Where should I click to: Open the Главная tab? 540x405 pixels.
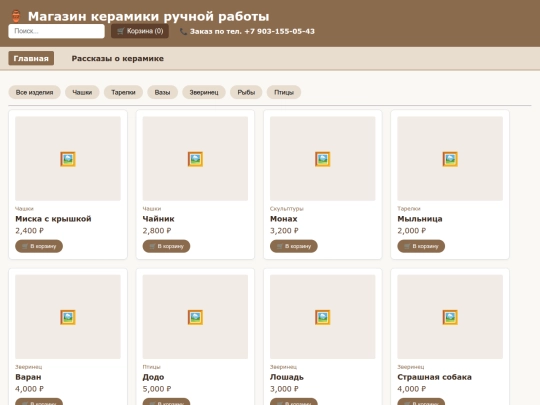click(31, 58)
